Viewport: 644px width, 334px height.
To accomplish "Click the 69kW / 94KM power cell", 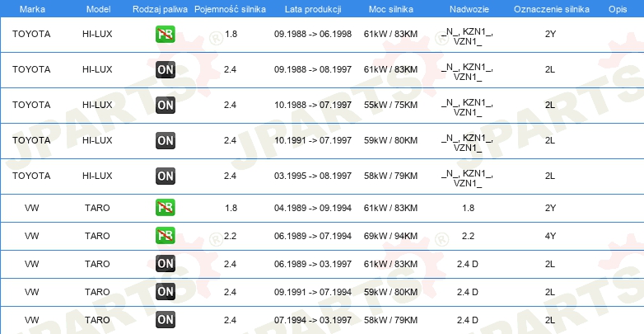I will click(390, 236).
